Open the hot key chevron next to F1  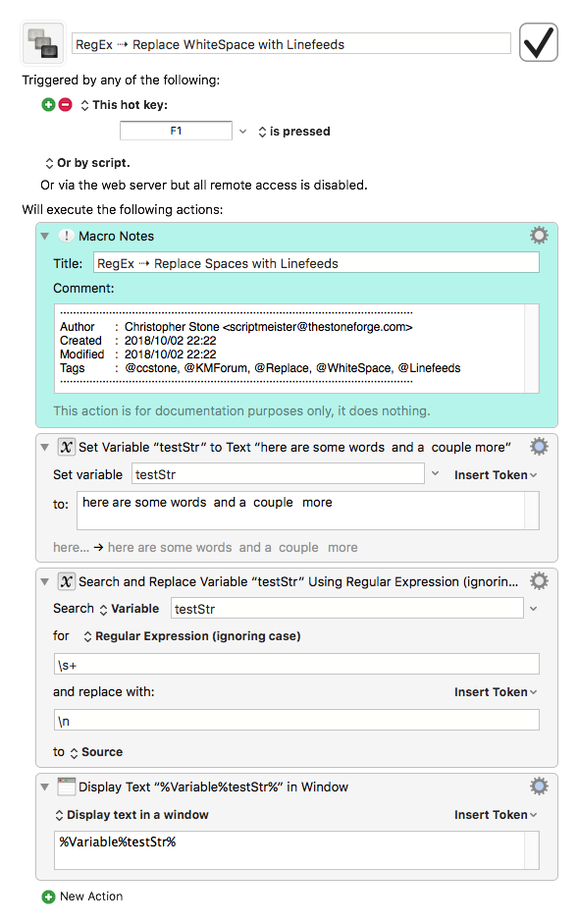pos(240,130)
